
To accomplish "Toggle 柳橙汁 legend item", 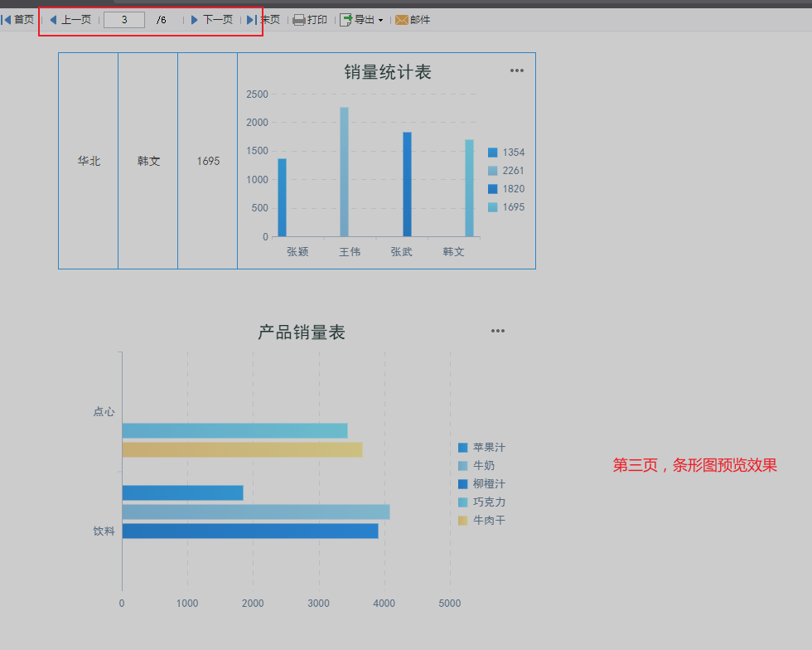I will coord(481,483).
